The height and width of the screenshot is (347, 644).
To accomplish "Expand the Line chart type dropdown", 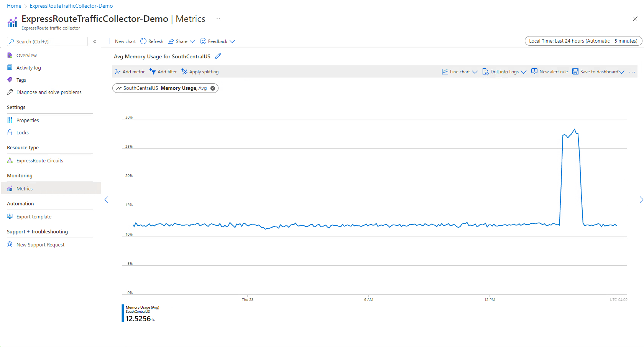I will pyautogui.click(x=475, y=72).
